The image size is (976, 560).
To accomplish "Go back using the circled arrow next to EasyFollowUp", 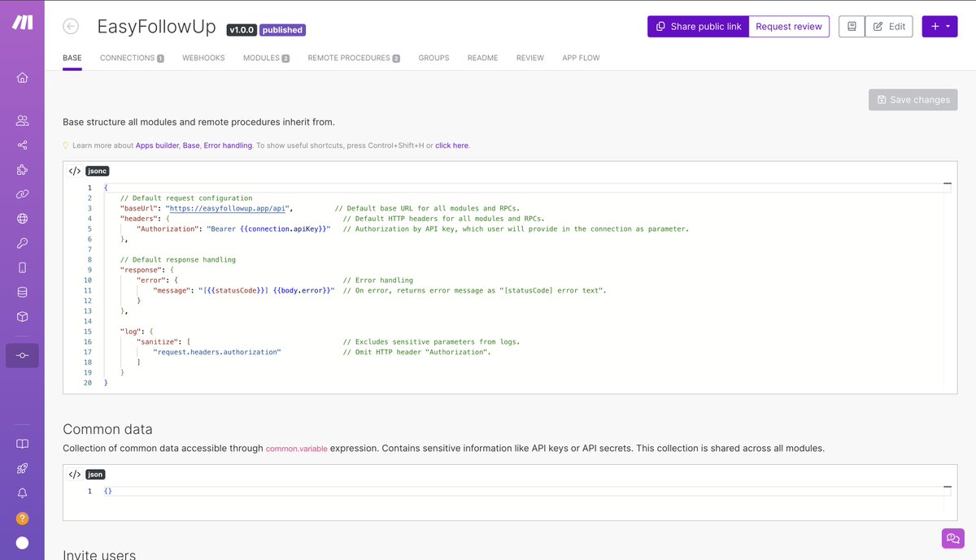I will click(x=71, y=27).
